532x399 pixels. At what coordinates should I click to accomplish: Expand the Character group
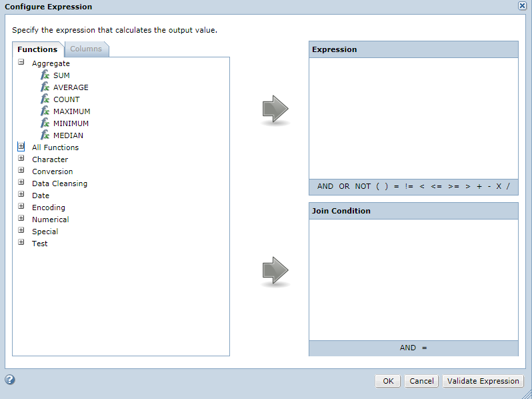[x=21, y=158]
